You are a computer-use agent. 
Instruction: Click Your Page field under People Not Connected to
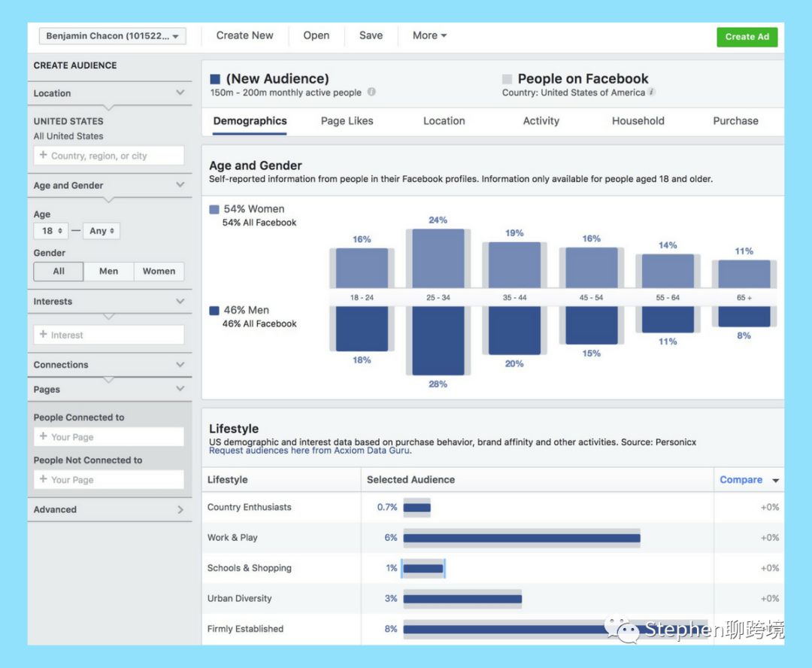point(109,479)
